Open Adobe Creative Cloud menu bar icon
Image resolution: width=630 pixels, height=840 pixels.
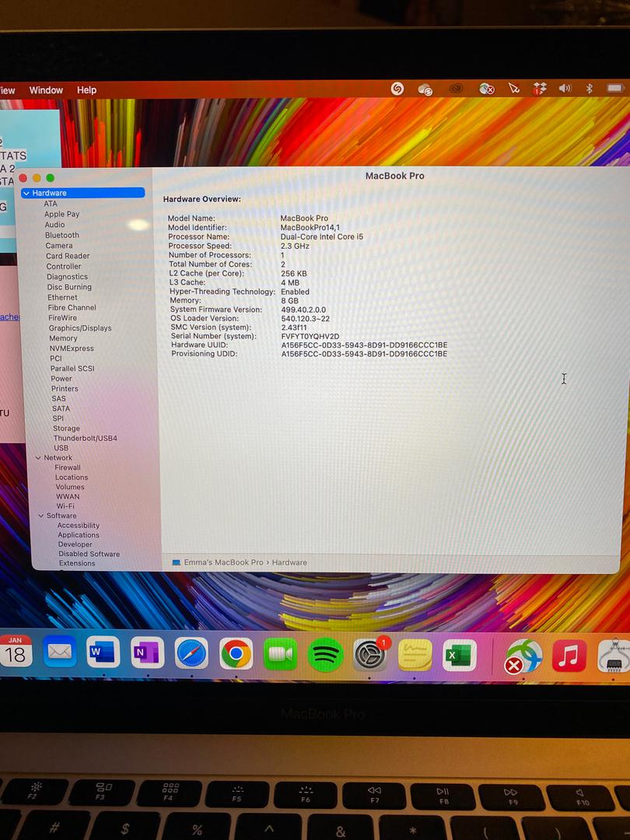(x=456, y=89)
